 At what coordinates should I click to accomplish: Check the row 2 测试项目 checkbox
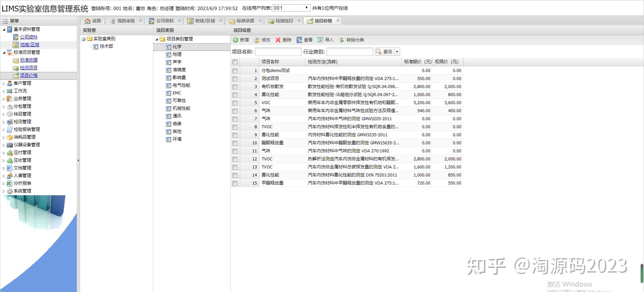pos(235,79)
